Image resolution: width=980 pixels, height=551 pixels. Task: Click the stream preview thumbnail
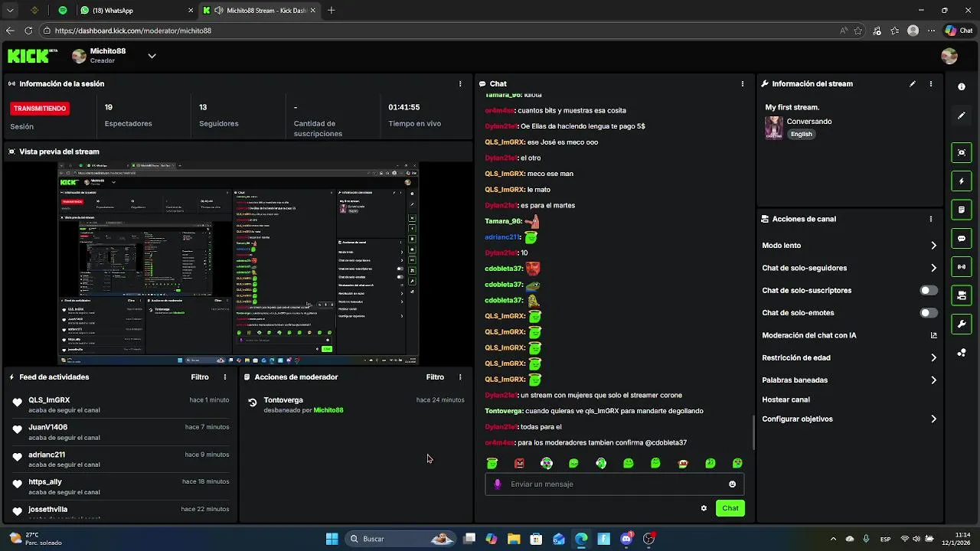pyautogui.click(x=238, y=263)
